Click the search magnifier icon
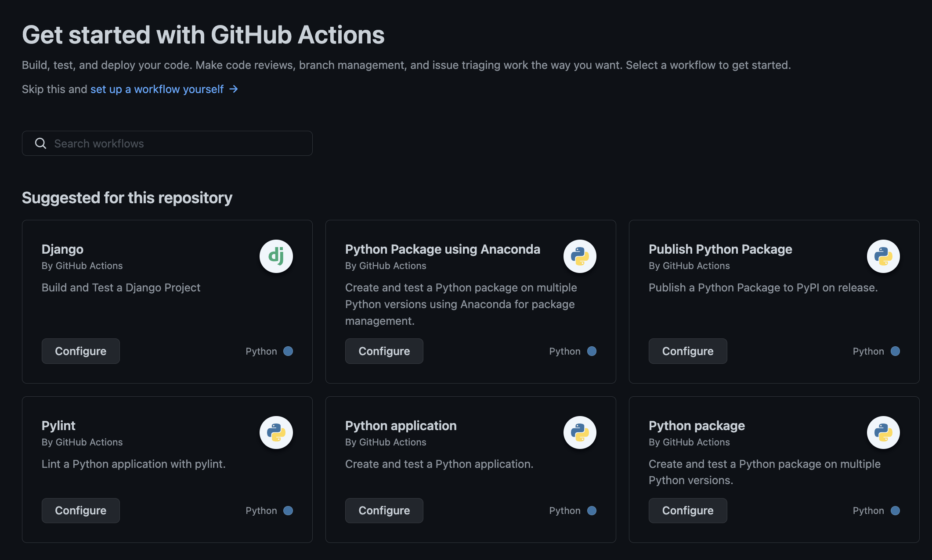The height and width of the screenshot is (560, 932). 40,144
